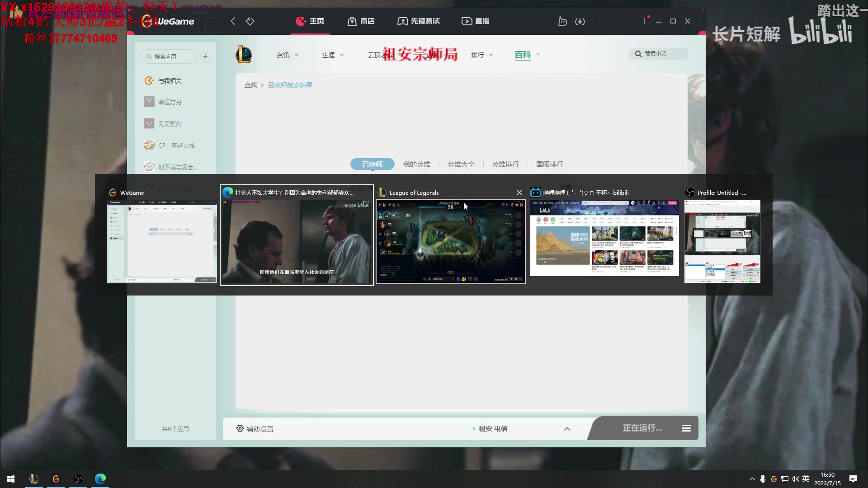Open the notification center icon
The image size is (868, 488).
coord(853,479)
